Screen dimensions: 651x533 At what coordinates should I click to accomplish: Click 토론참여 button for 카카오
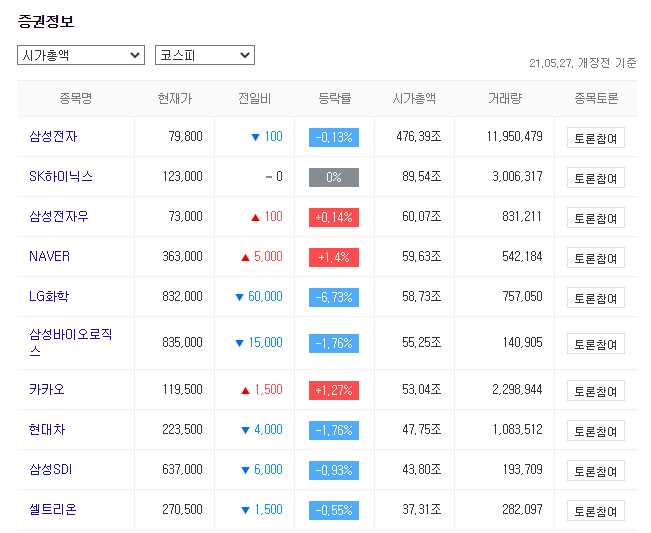point(596,391)
